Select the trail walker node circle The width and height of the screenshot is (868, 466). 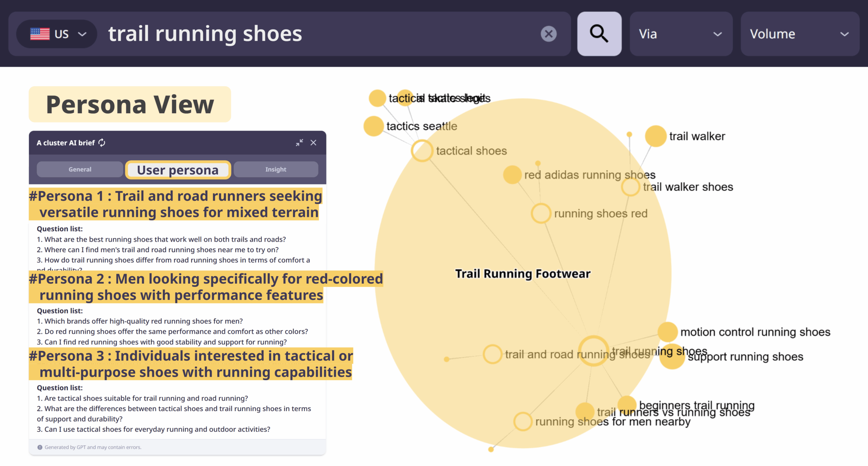point(655,136)
